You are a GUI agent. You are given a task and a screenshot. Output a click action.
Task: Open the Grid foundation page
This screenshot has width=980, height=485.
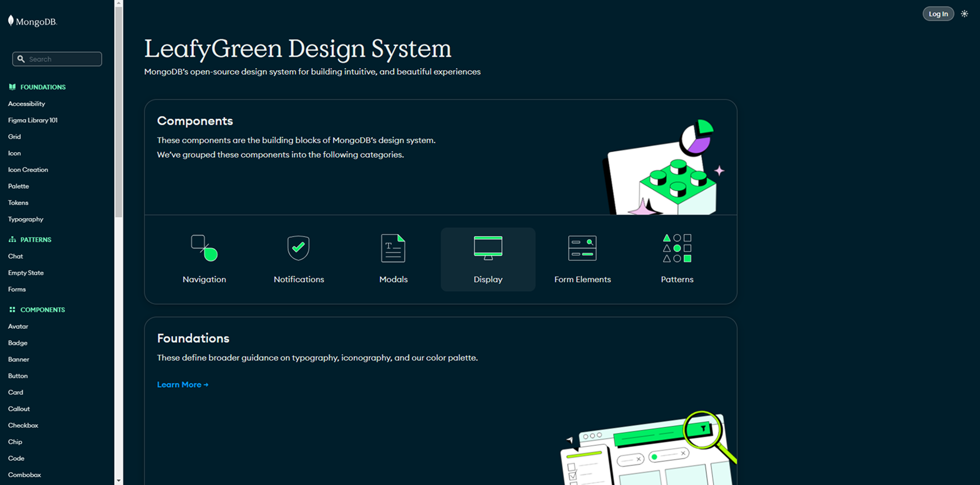point(14,137)
